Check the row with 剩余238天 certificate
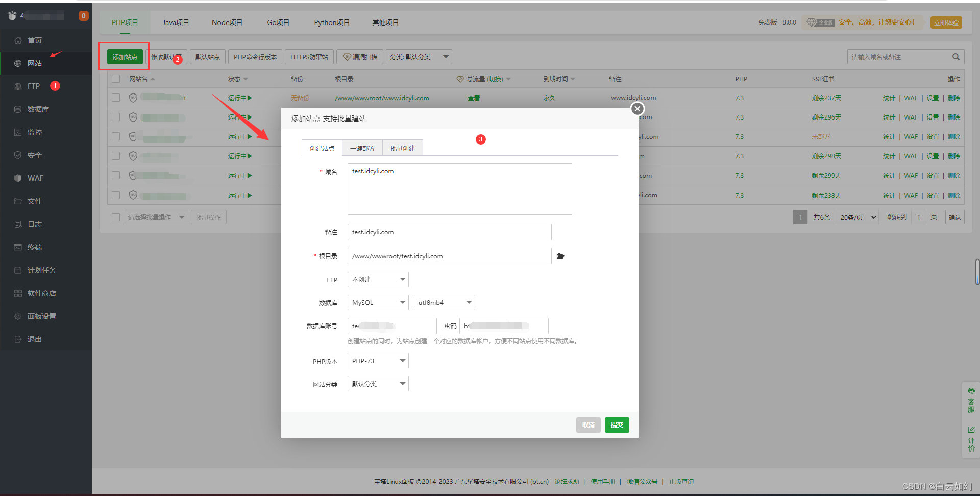Screen dimensions: 980x496 click(x=116, y=195)
